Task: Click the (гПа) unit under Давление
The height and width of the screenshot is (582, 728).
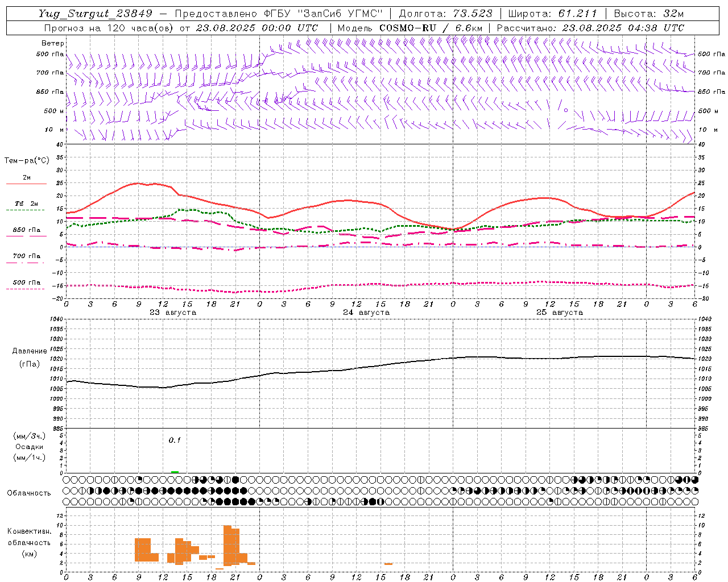Action: 29,364
